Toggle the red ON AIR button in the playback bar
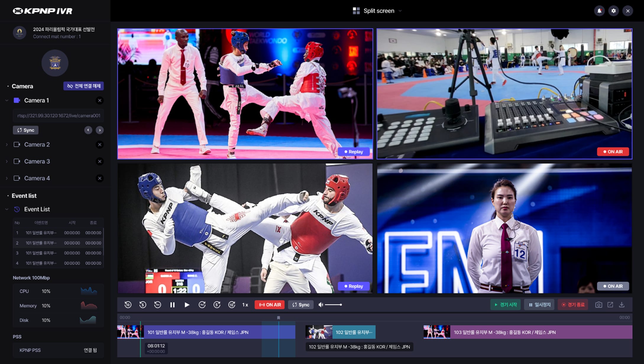Image resolution: width=644 pixels, height=364 pixels. pyautogui.click(x=270, y=305)
